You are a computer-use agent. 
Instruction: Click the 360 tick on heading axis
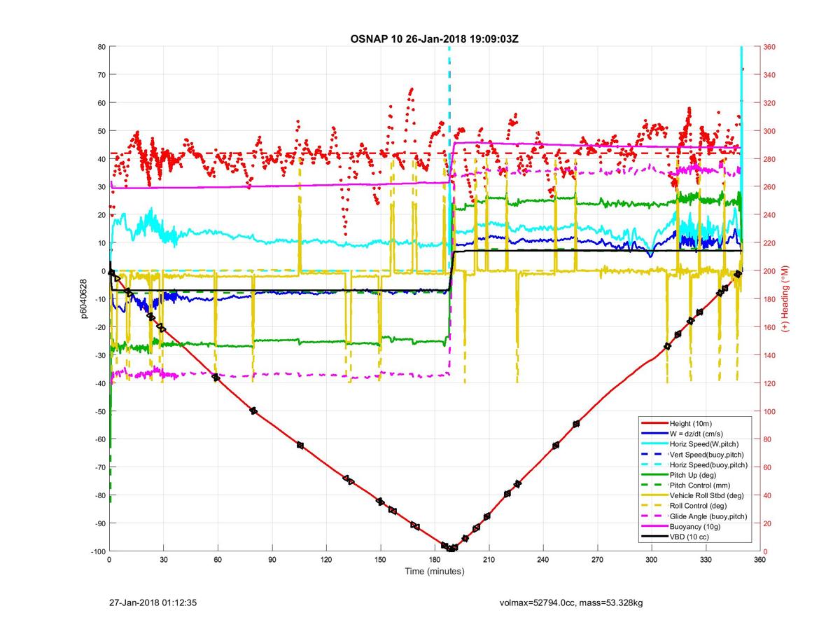(769, 47)
